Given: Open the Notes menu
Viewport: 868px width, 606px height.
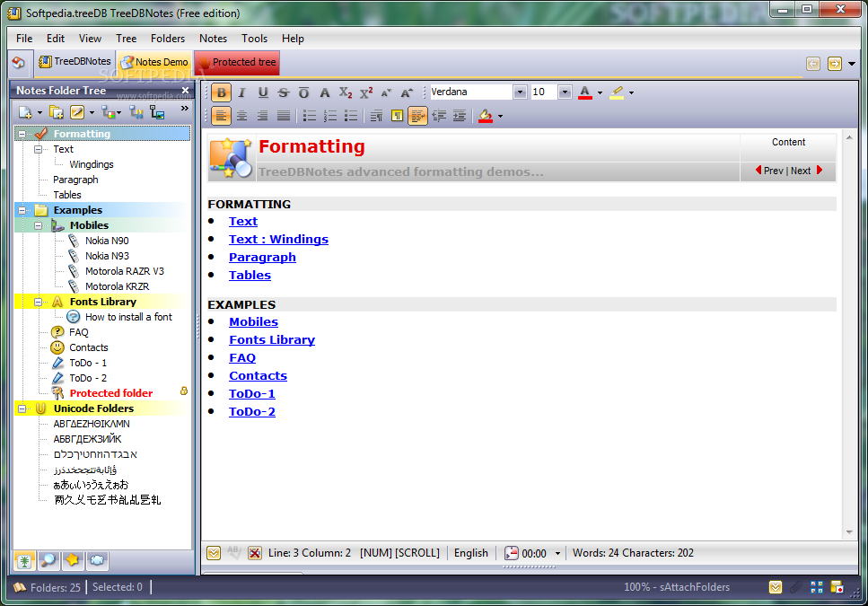Looking at the screenshot, I should tap(213, 39).
